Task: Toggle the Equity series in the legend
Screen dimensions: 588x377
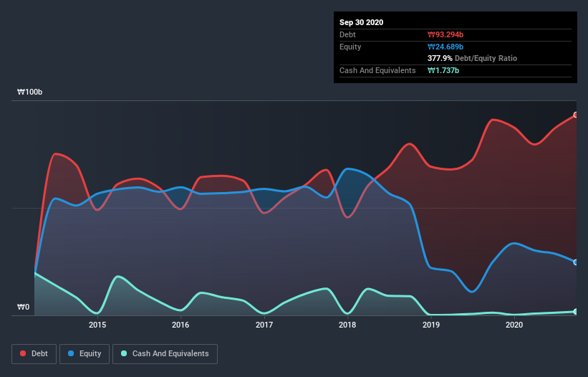Action: pos(85,354)
